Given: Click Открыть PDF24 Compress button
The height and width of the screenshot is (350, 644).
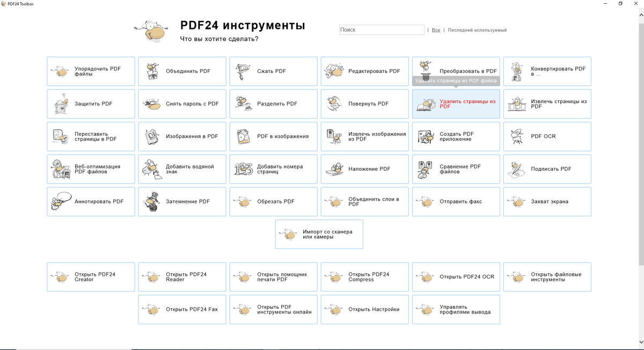Looking at the screenshot, I should (364, 277).
